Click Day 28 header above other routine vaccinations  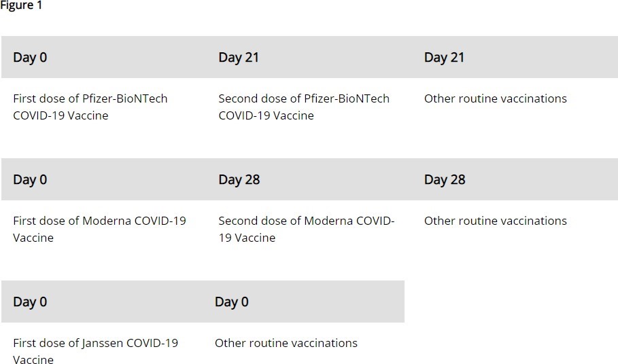point(444,179)
